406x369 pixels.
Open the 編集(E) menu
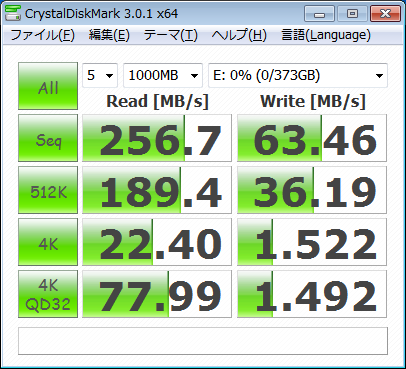(109, 35)
